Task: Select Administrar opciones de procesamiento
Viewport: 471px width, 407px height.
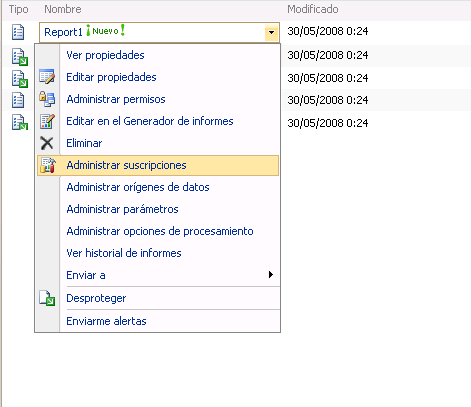Action: point(160,231)
